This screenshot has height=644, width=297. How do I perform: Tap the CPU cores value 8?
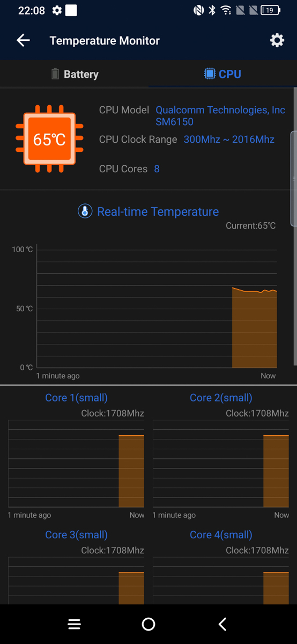(x=157, y=169)
